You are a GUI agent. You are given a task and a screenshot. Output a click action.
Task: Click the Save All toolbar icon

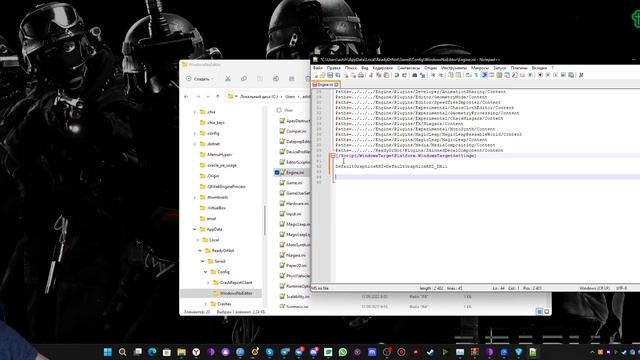tap(338, 75)
